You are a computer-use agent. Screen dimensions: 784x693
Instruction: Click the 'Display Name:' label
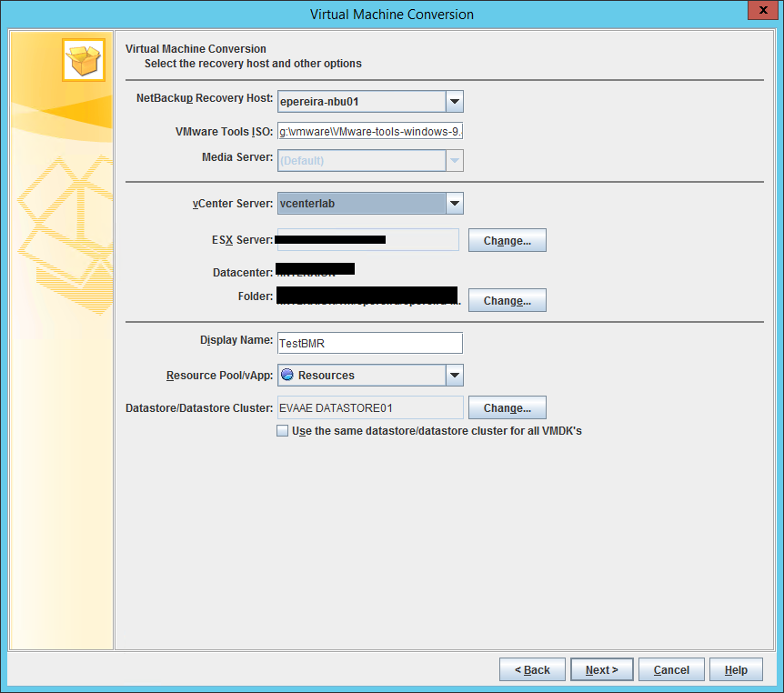point(236,340)
